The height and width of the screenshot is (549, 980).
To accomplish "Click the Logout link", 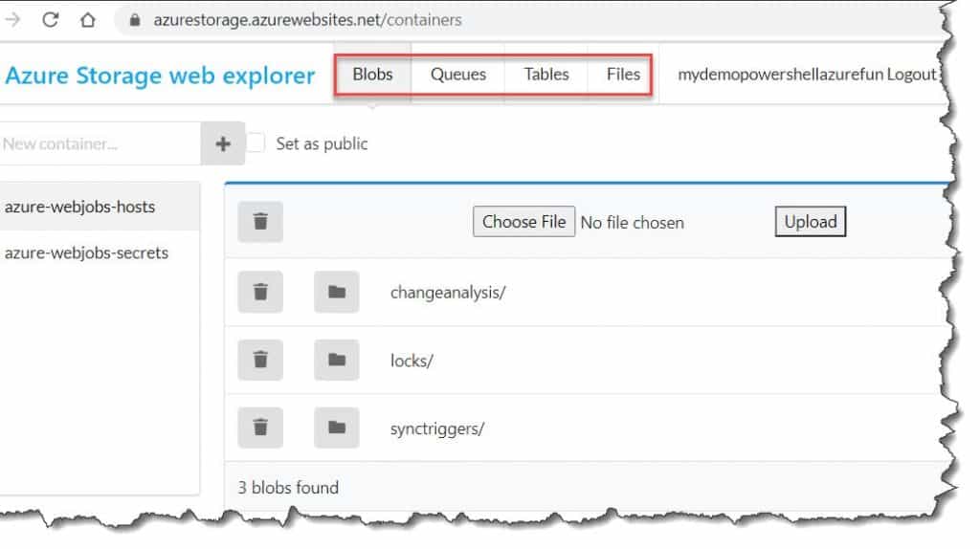I will pos(912,75).
